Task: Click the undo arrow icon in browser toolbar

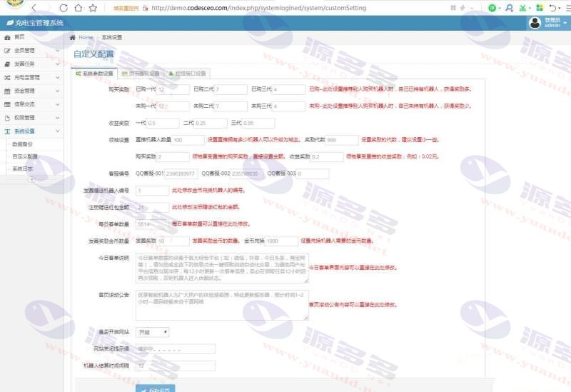Action: pyautogui.click(x=552, y=8)
